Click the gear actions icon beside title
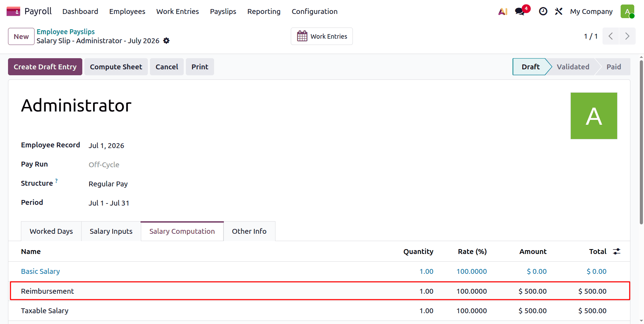Viewport: 644px width, 324px height. [x=166, y=41]
